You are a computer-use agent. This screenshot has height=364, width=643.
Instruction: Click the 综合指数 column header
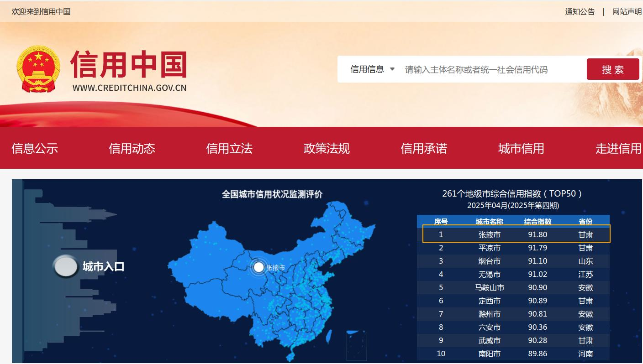click(538, 222)
